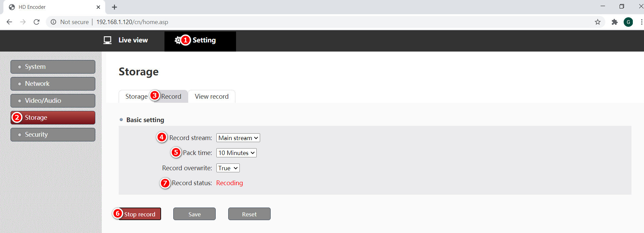Open the System settings menu
This screenshot has height=233, width=644.
(53, 67)
